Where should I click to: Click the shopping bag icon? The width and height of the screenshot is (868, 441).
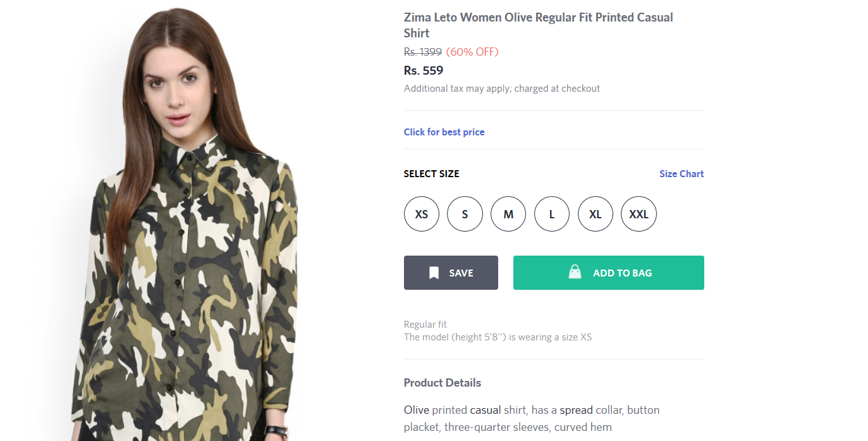coord(575,272)
